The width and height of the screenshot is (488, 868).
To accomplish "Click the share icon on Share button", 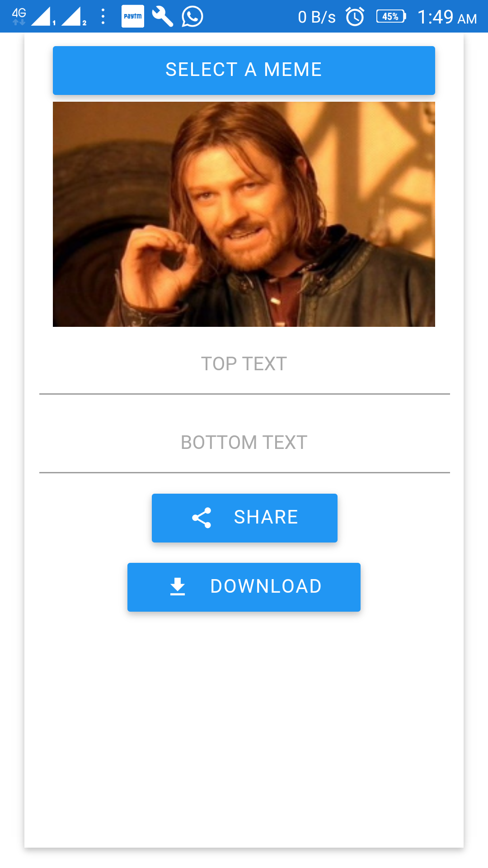I will [x=202, y=518].
